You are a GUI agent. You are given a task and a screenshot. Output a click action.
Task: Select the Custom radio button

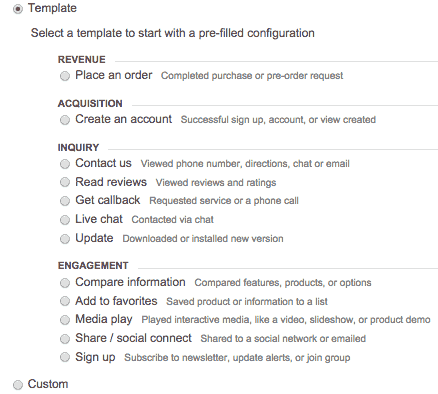click(18, 385)
